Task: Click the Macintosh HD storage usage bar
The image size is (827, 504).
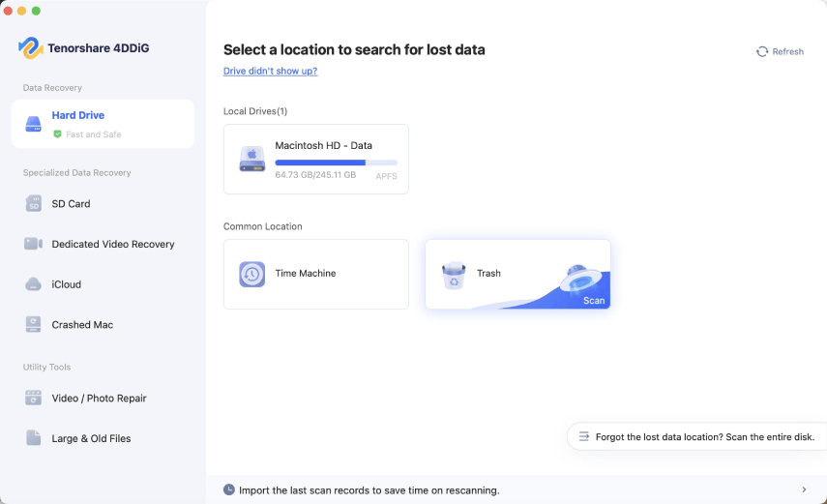Action: [x=336, y=163]
